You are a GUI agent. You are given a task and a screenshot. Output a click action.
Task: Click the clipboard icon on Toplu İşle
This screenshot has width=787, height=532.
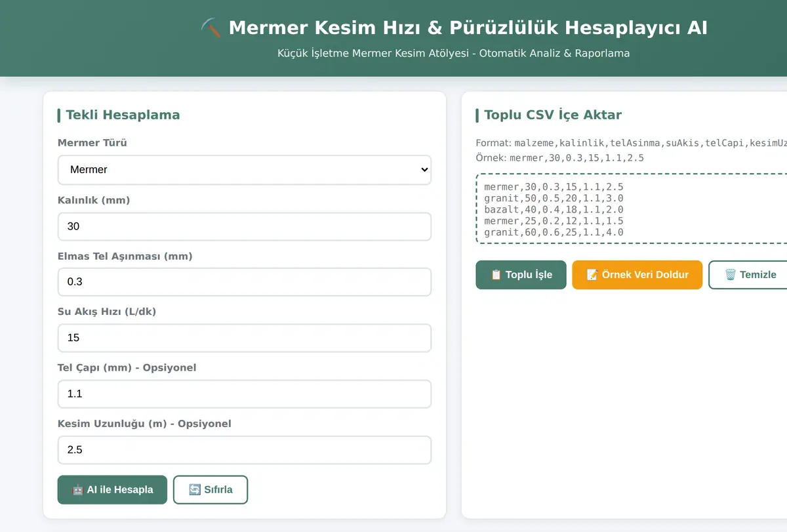point(496,275)
